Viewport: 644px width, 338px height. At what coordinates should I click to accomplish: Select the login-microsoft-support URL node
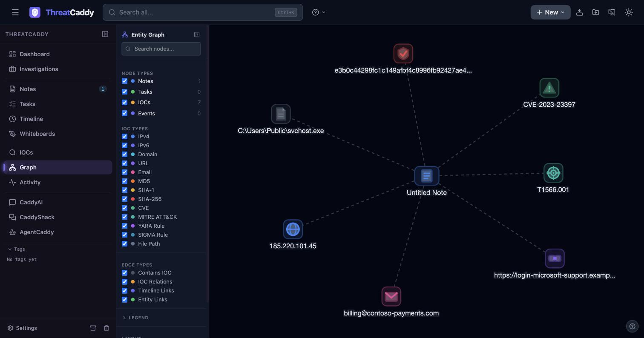pos(555,258)
